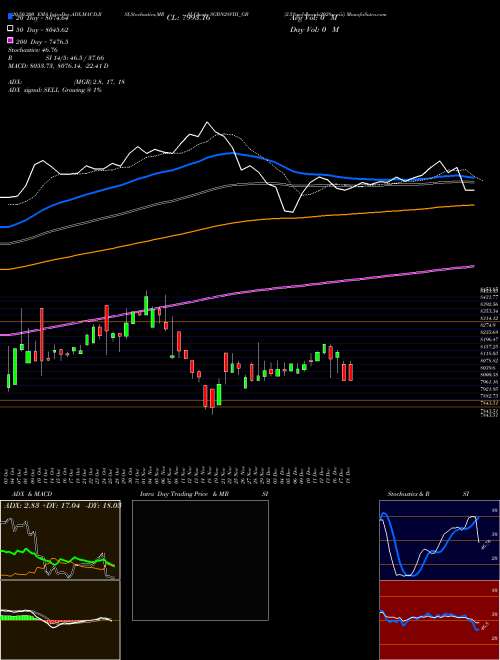Screen dimensions: 500x660
Task: Click the '200 Day - 7476.3' legend label
Action: [x=42, y=41]
